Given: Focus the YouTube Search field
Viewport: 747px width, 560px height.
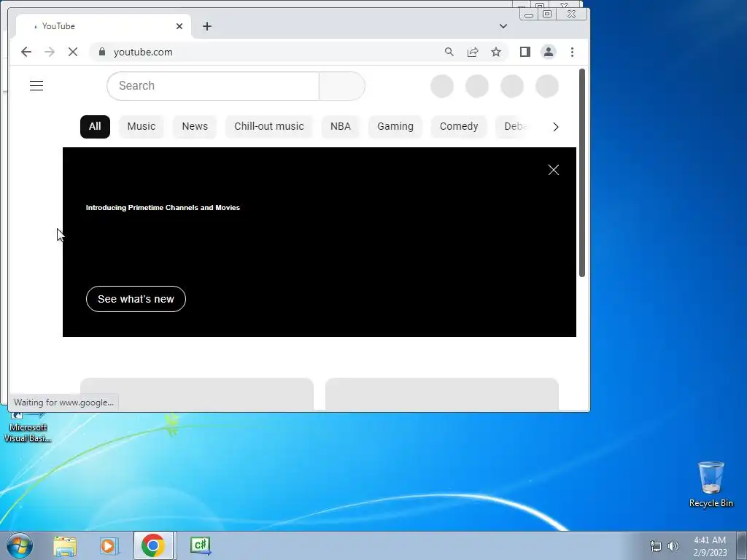Looking at the screenshot, I should pos(213,86).
